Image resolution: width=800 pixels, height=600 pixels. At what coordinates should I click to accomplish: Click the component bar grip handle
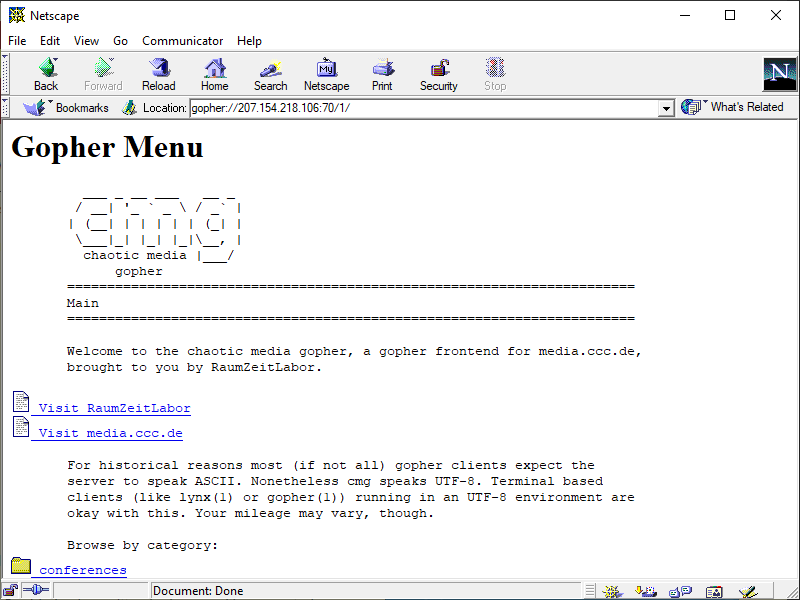click(x=590, y=591)
